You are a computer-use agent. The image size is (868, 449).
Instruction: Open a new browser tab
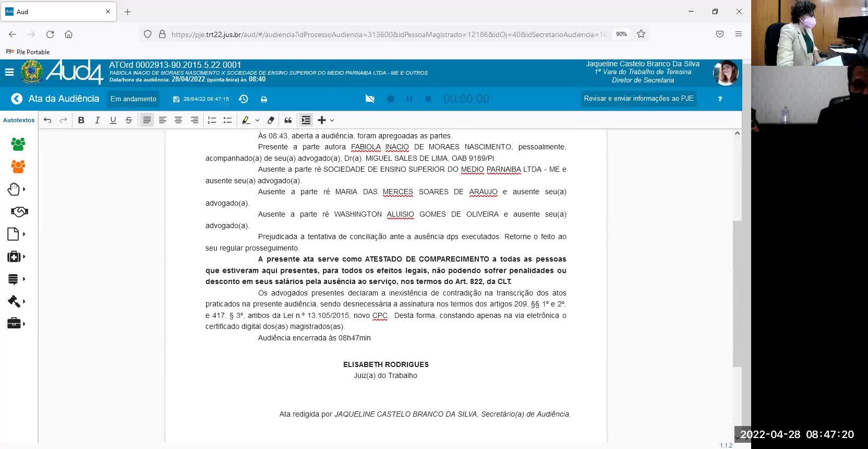tap(127, 11)
